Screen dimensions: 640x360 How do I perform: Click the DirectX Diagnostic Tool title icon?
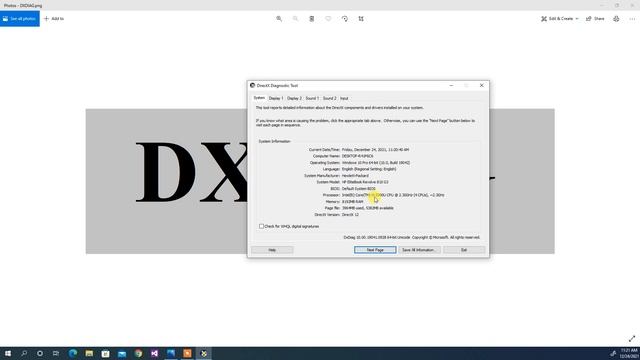(253, 85)
